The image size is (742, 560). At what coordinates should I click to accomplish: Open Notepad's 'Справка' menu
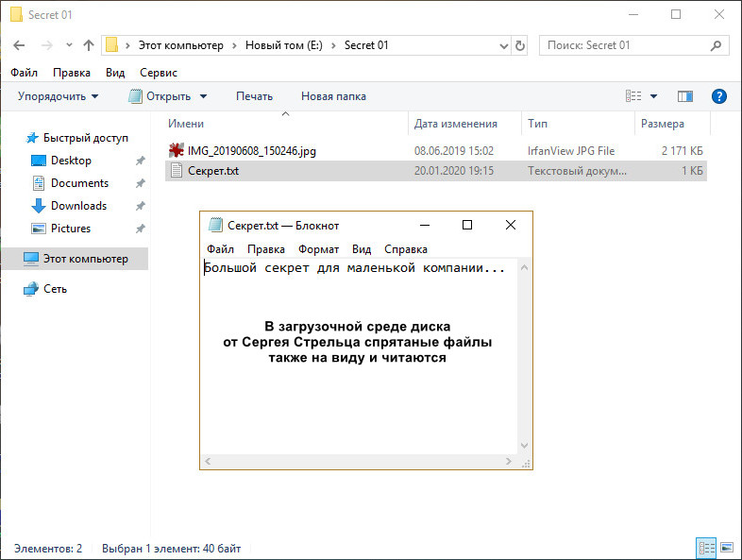(x=406, y=249)
